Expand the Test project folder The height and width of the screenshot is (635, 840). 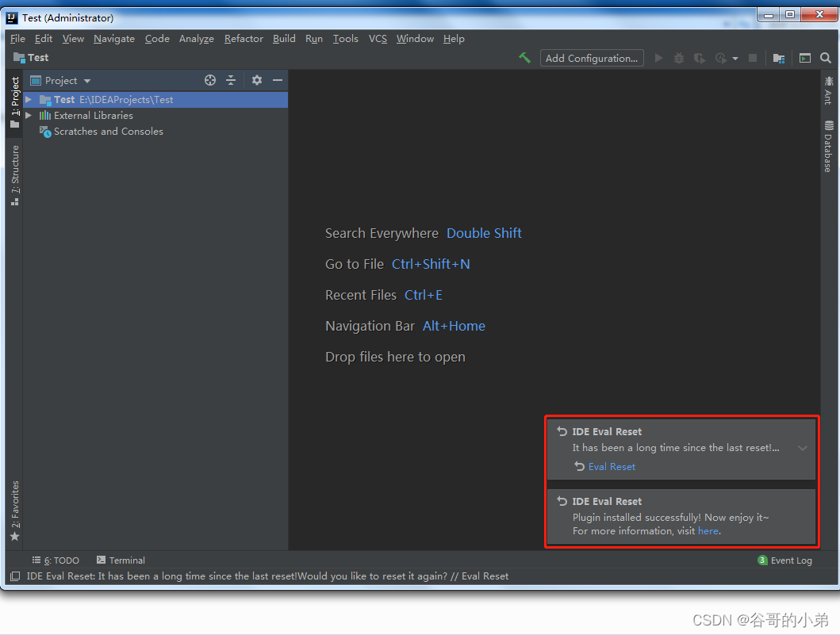[29, 100]
